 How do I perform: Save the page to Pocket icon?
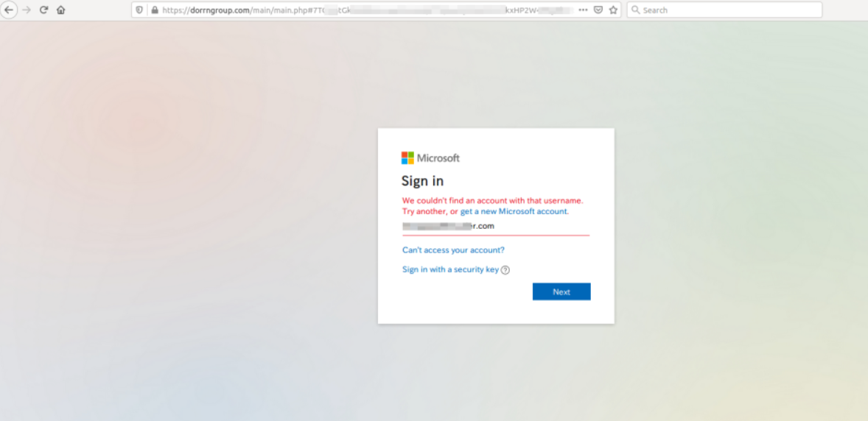point(598,10)
